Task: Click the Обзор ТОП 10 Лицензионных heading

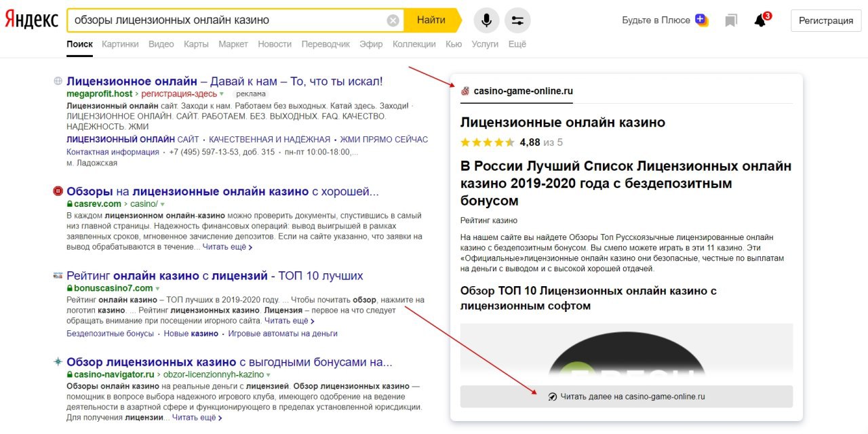Action: (x=589, y=298)
